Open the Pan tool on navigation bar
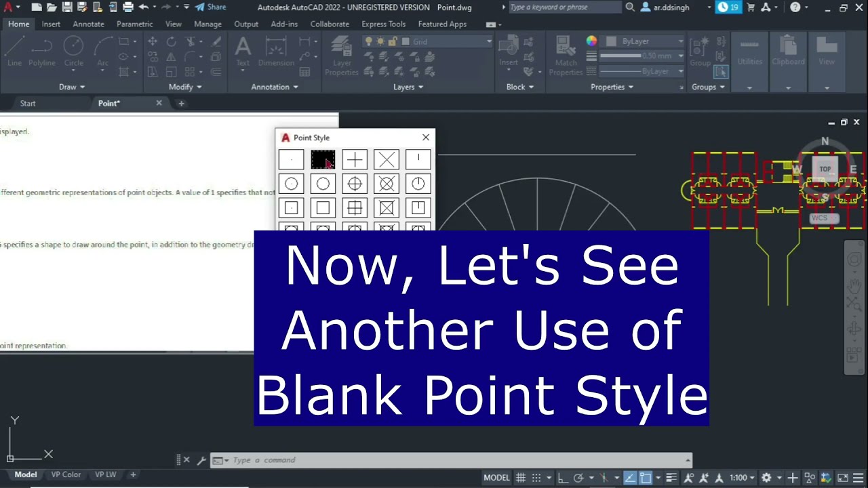The image size is (868, 488). click(854, 287)
